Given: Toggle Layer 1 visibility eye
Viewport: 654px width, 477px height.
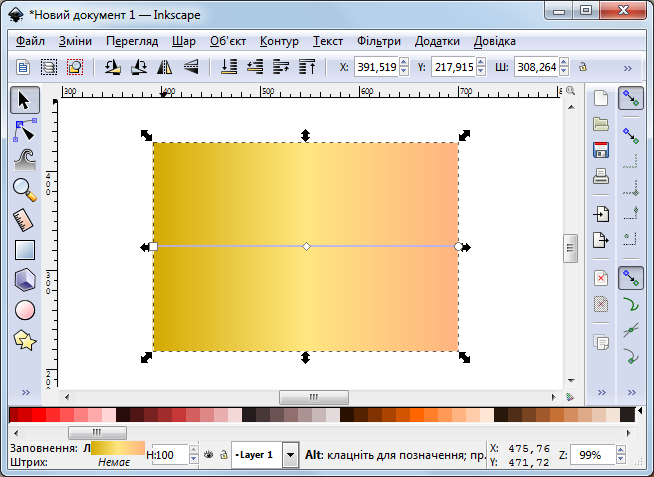Looking at the screenshot, I should [x=208, y=455].
